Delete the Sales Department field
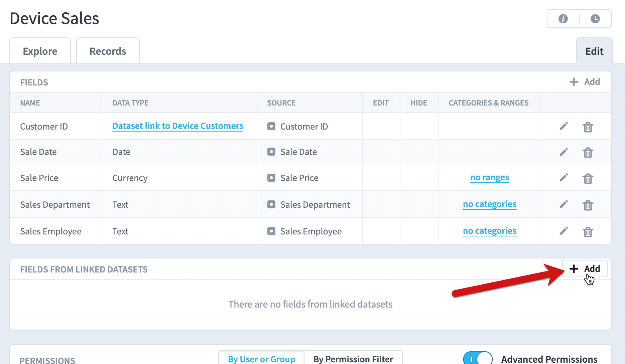625x364 pixels. (588, 205)
